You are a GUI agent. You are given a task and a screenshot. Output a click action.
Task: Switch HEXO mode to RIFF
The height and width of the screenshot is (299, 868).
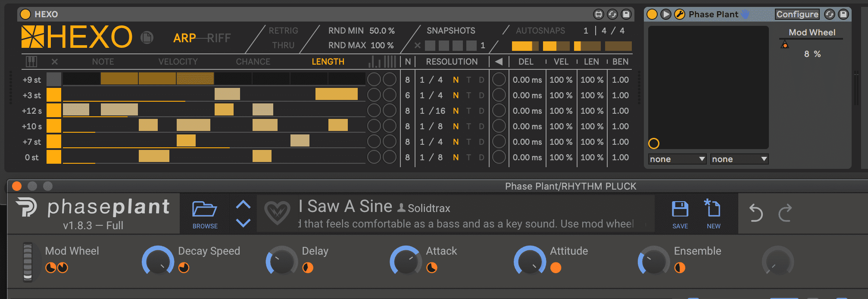[x=219, y=38]
